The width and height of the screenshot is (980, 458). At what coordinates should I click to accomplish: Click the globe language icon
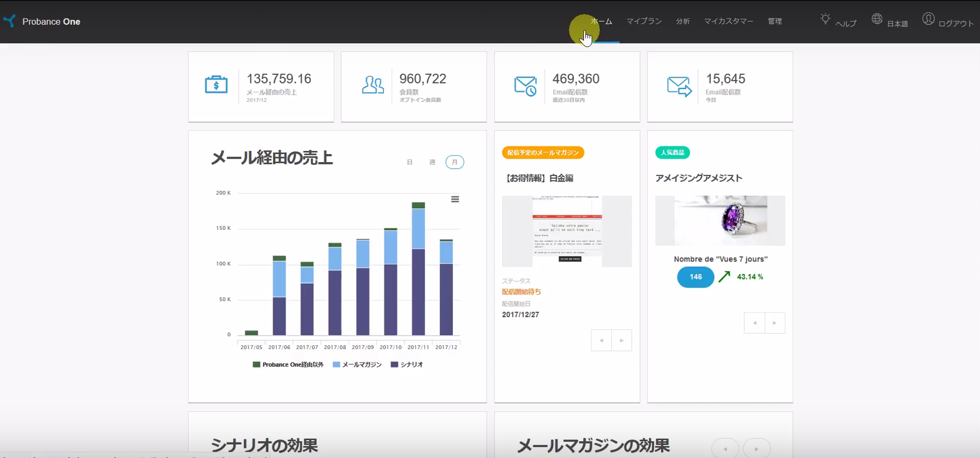(x=877, y=19)
